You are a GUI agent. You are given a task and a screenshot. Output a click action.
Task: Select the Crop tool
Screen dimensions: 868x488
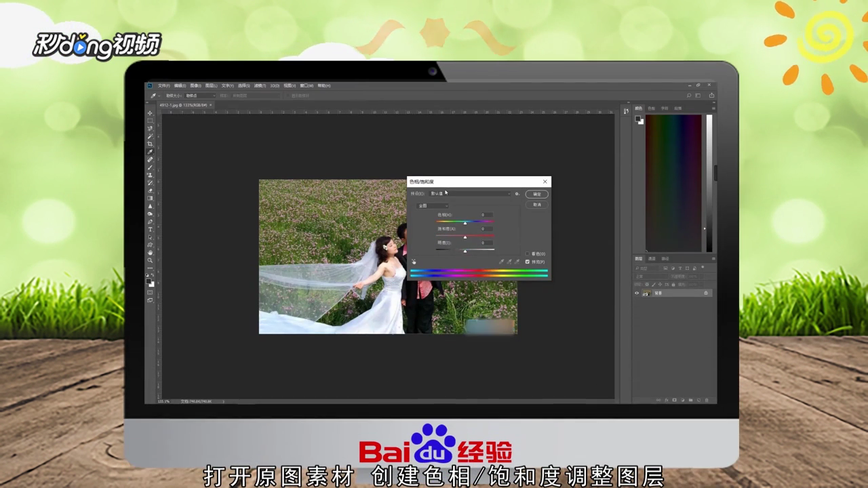click(x=150, y=144)
